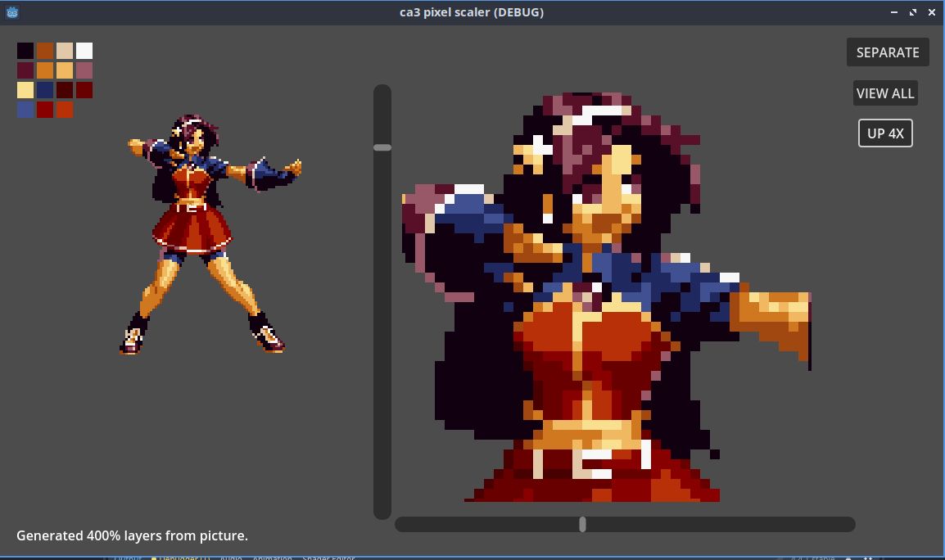Choose the orange-red palette swatch

pos(65,110)
